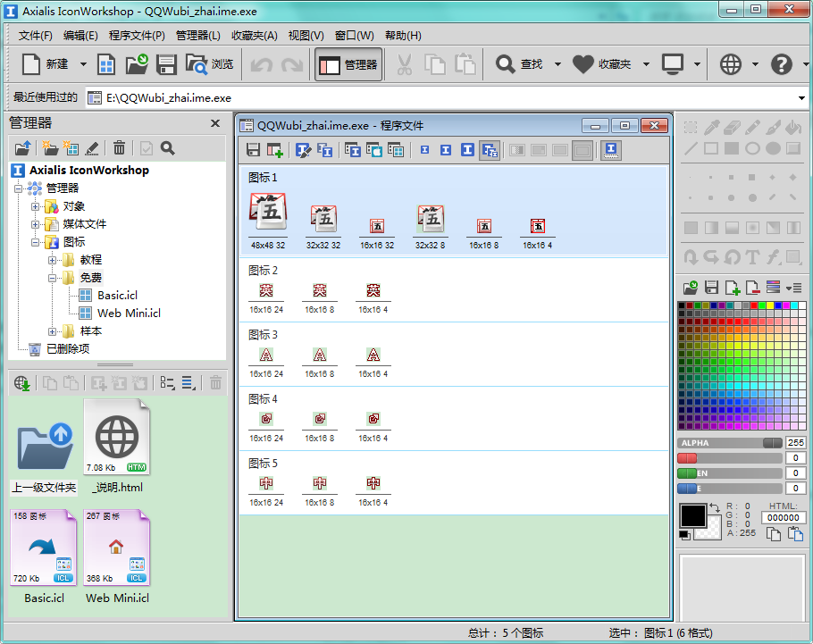The width and height of the screenshot is (813, 644).
Task: Select Web Mini.icl in the tree
Action: point(129,314)
